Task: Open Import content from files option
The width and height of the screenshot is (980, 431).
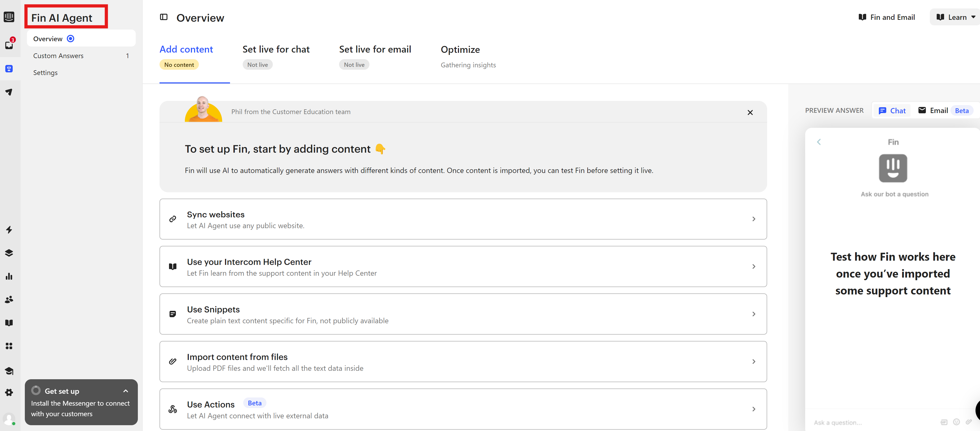Action: click(463, 362)
